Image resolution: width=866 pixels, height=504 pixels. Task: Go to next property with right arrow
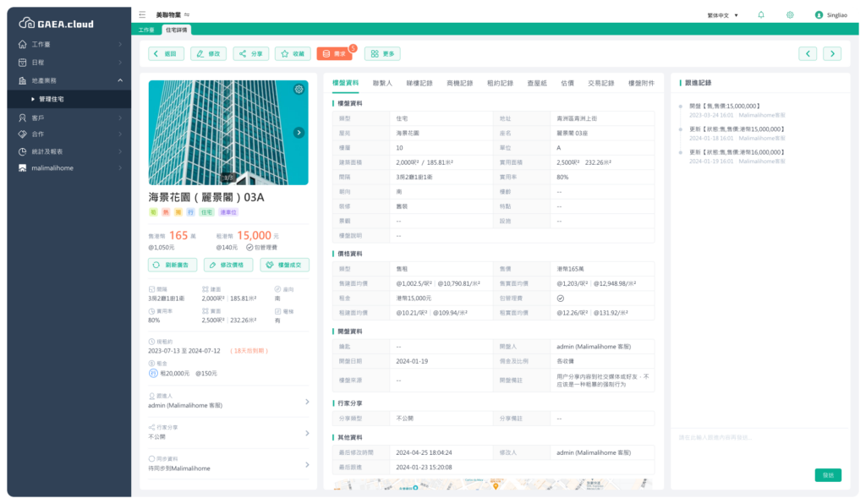[832, 53]
